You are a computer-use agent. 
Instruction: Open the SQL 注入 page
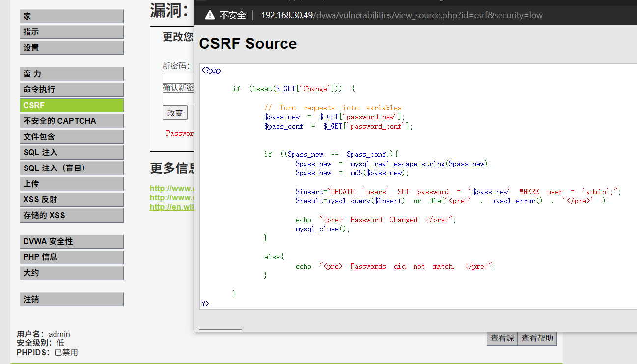tap(72, 153)
